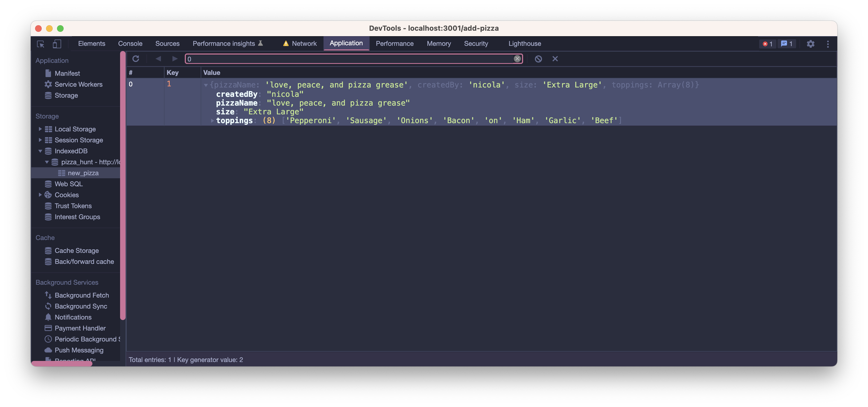Collapse pizza_hunt database arrow
Viewport: 868px width, 407px height.
(47, 162)
